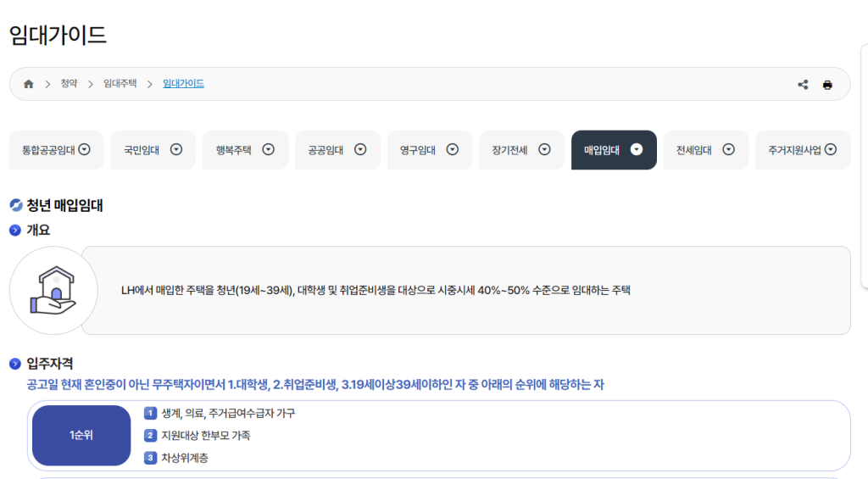Expand 주거지원사업 dropdown arrow
This screenshot has height=479, width=868.
point(831,149)
